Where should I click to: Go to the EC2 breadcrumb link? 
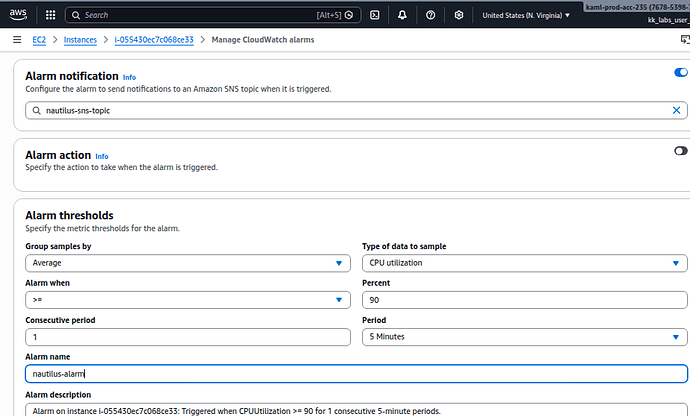[x=39, y=39]
